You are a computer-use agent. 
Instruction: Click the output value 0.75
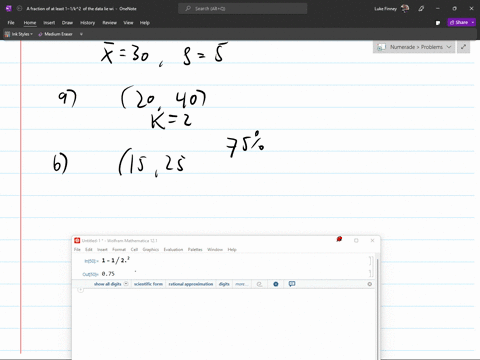pyautogui.click(x=108, y=274)
